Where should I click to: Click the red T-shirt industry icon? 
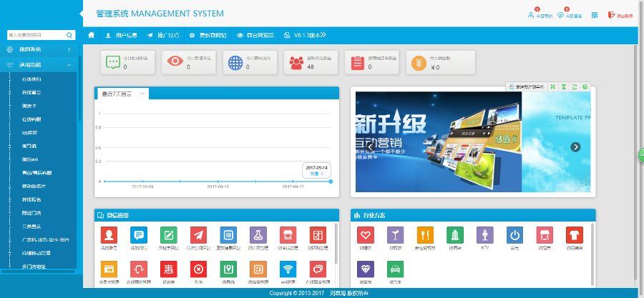(574, 235)
